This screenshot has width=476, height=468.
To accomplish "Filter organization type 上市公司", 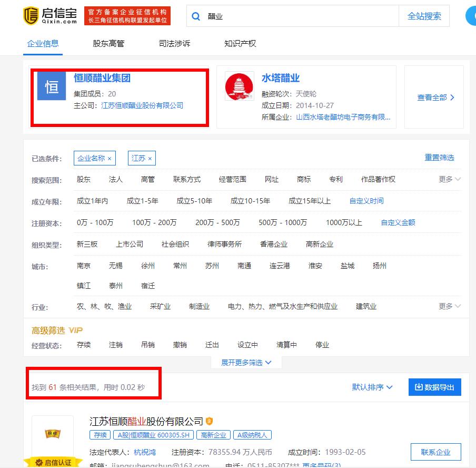I will [x=130, y=244].
